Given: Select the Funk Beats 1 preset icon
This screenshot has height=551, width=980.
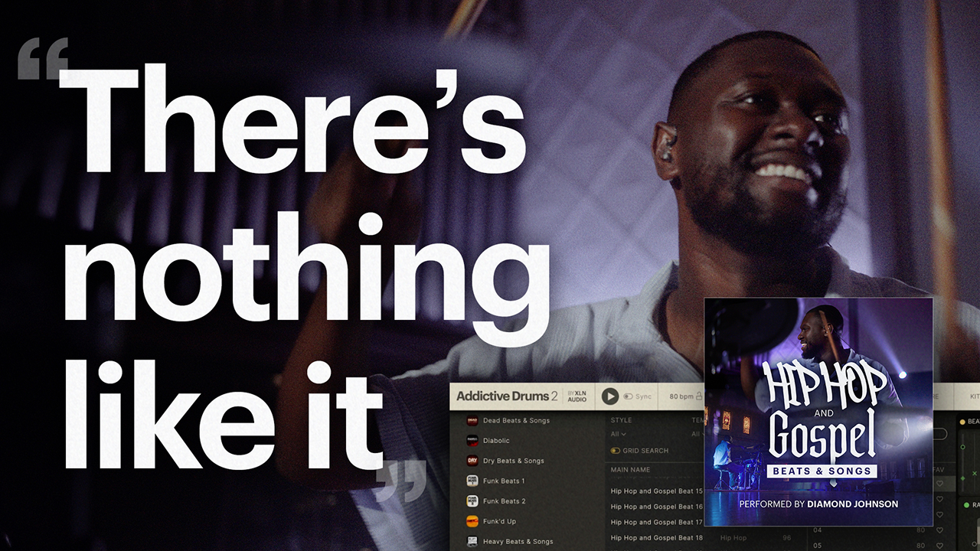Looking at the screenshot, I should tap(472, 481).
